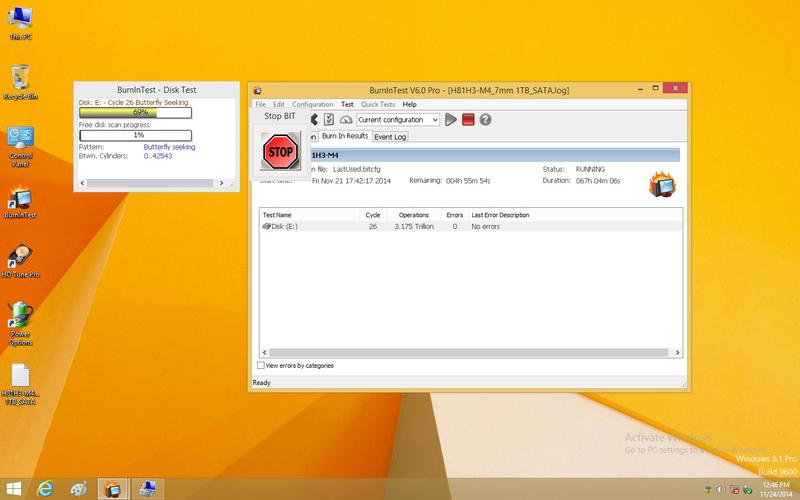This screenshot has width=800, height=500.
Task: Select the HD Tune Pro desktop shortcut
Action: 20,261
